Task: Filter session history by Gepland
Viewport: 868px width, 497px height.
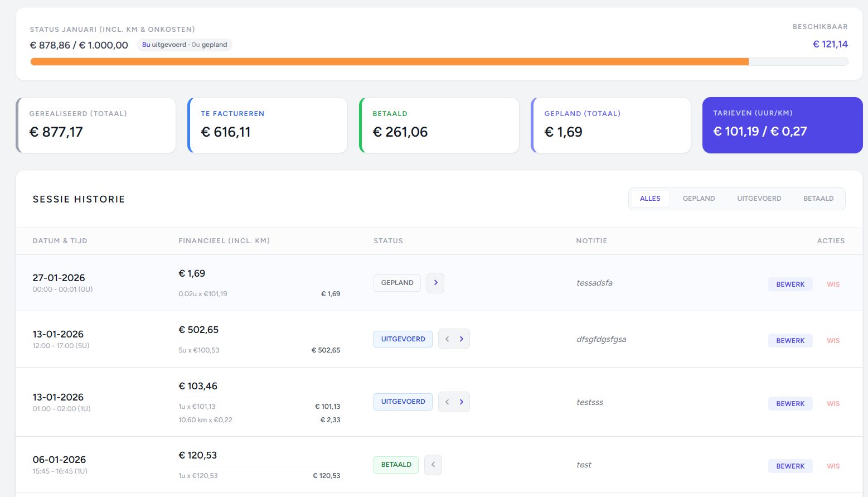Action: pos(699,199)
